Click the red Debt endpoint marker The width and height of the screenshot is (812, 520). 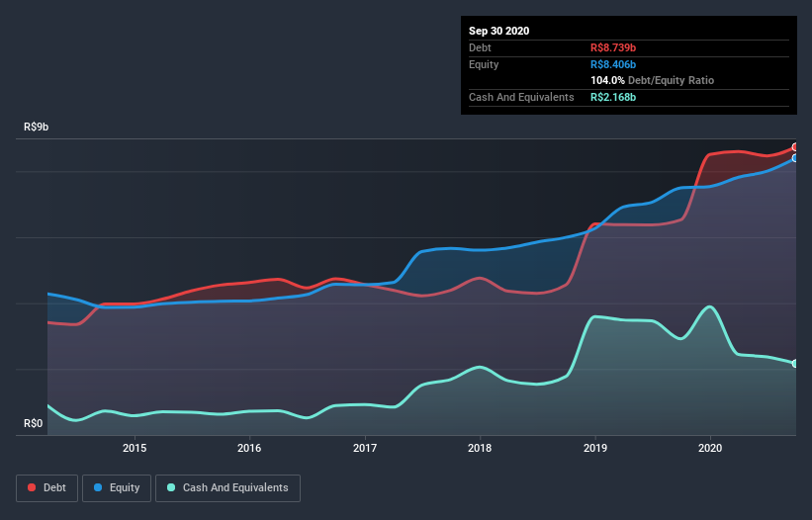click(795, 147)
